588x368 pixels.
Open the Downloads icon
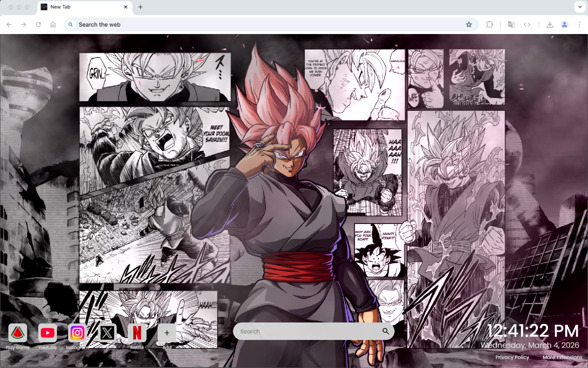[x=549, y=24]
